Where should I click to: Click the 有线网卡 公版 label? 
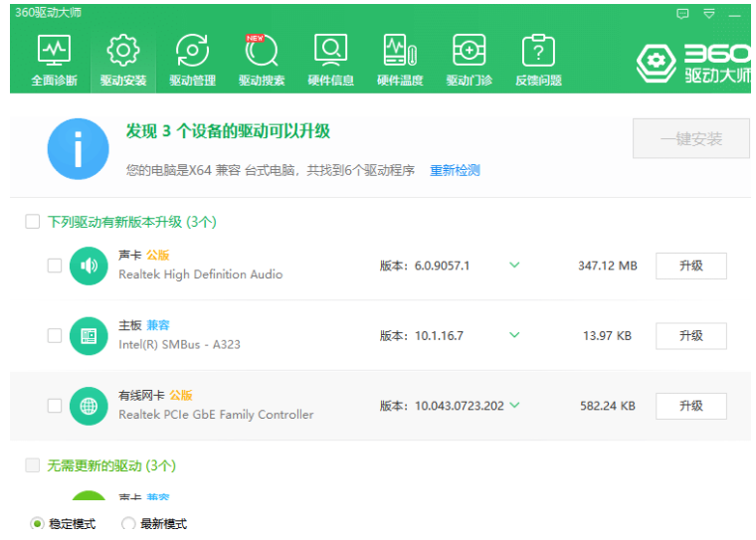point(156,396)
